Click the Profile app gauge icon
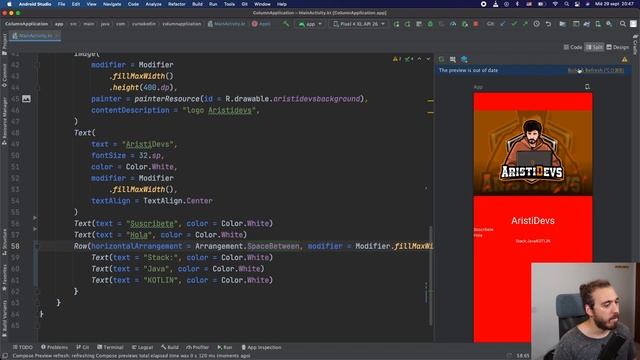This screenshot has width=640, height=360. pos(453,24)
